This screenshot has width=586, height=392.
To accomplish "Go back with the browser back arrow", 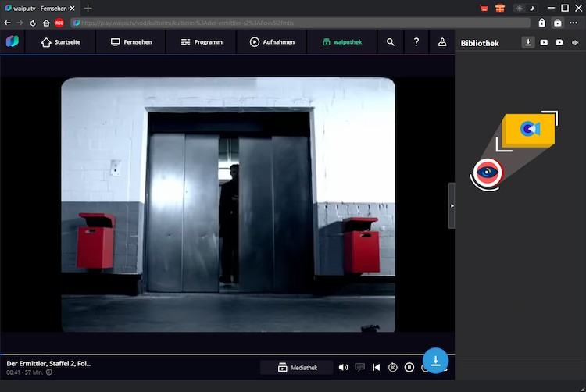I will tap(7, 23).
